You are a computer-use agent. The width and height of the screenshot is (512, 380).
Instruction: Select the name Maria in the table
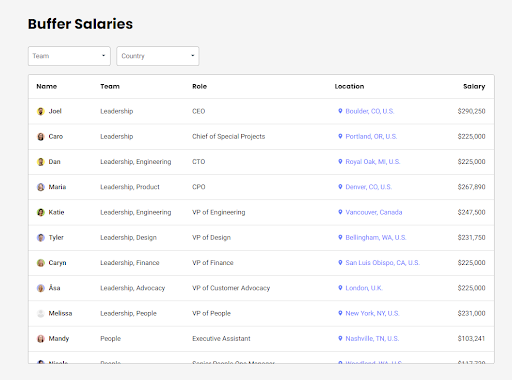tap(57, 187)
